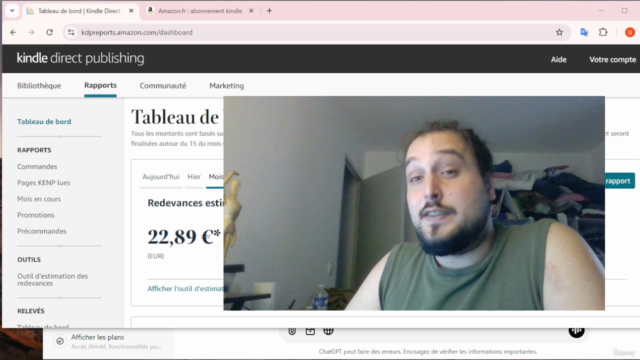The height and width of the screenshot is (360, 640).
Task: Click the rapport button at right
Action: 620,181
